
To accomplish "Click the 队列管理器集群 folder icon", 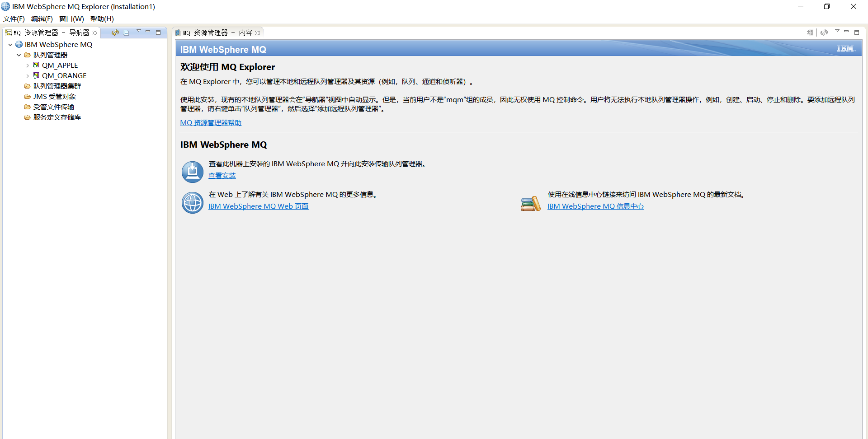I will point(28,86).
